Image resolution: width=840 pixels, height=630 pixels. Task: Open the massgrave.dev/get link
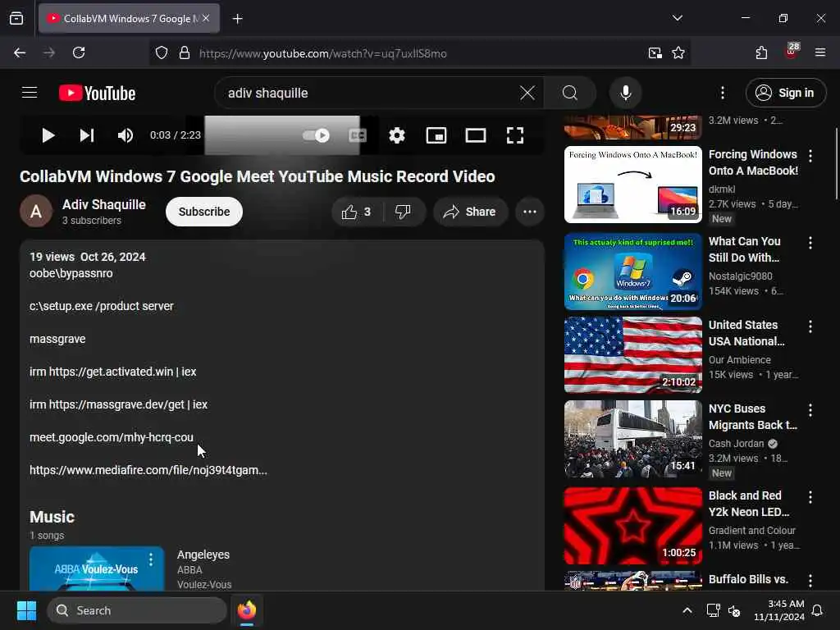point(116,404)
